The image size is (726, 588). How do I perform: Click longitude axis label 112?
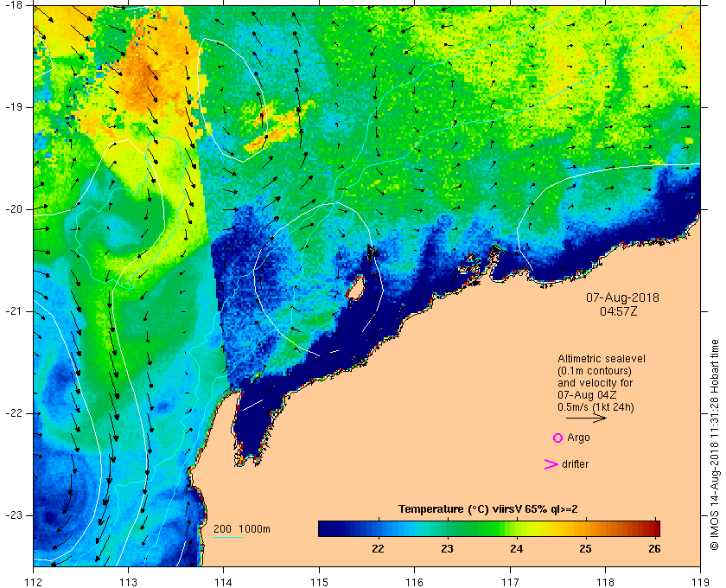[x=34, y=581]
